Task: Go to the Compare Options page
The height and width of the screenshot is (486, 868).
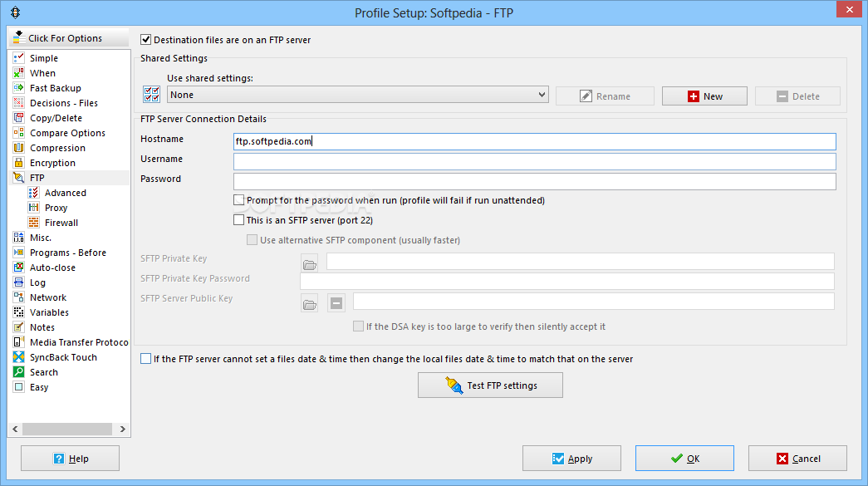Action: [x=67, y=133]
